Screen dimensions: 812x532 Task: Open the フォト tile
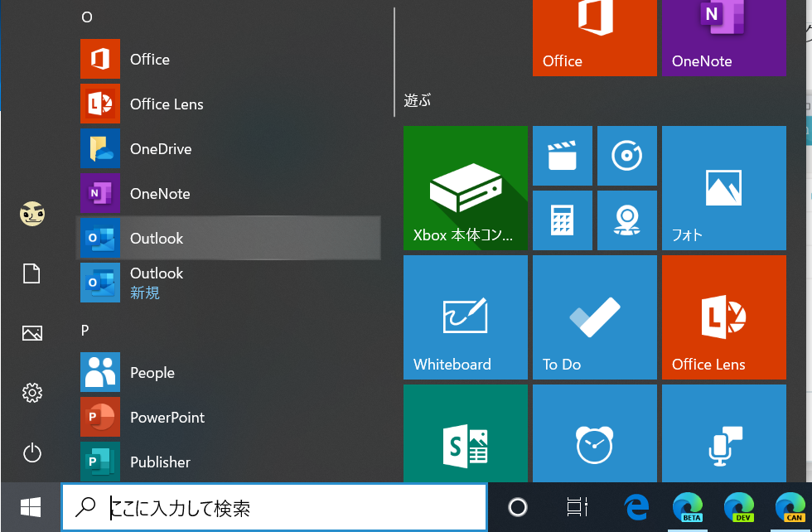pos(724,188)
